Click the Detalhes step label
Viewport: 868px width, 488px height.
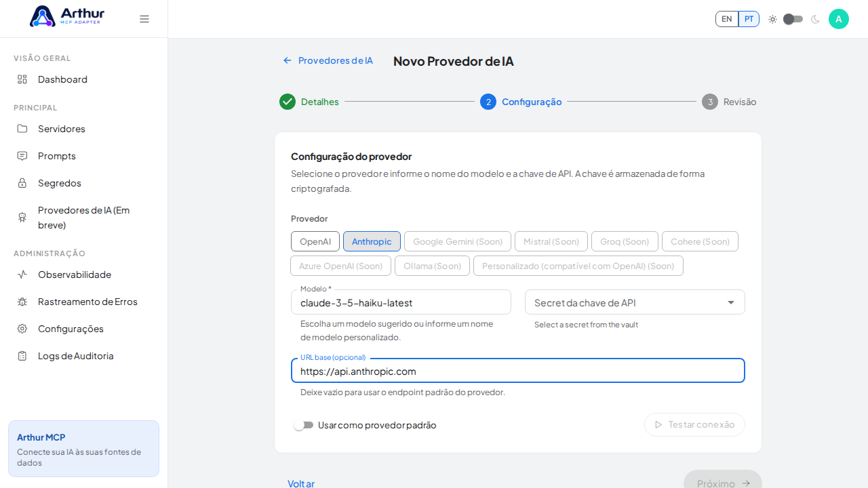[x=320, y=102]
